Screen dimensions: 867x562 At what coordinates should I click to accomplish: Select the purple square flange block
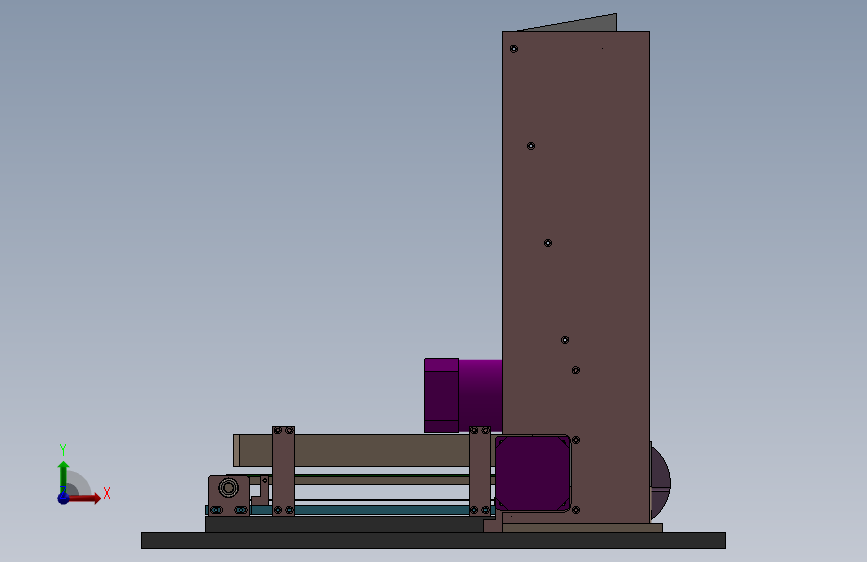pyautogui.click(x=532, y=473)
